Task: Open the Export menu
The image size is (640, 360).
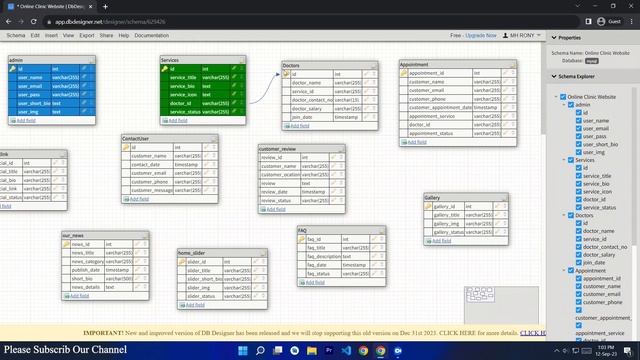Action: [87, 36]
